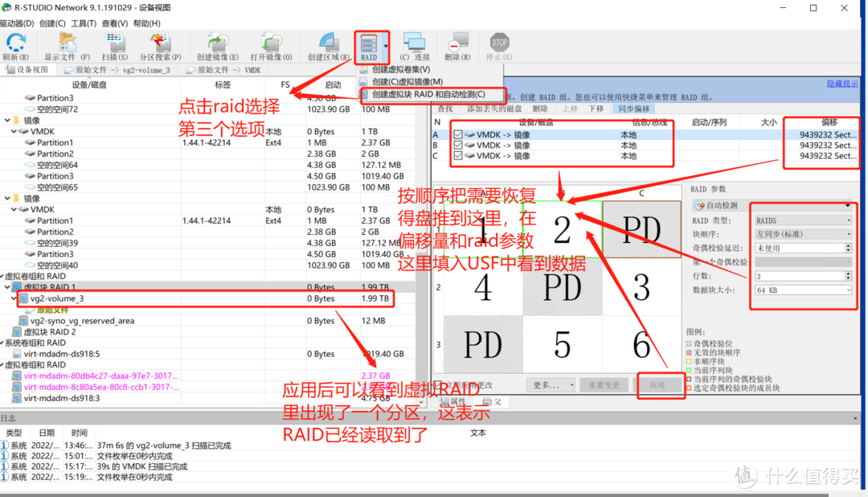The height and width of the screenshot is (497, 868).
Task: Click the 删除(R) delete toolbar icon
Action: tap(457, 43)
